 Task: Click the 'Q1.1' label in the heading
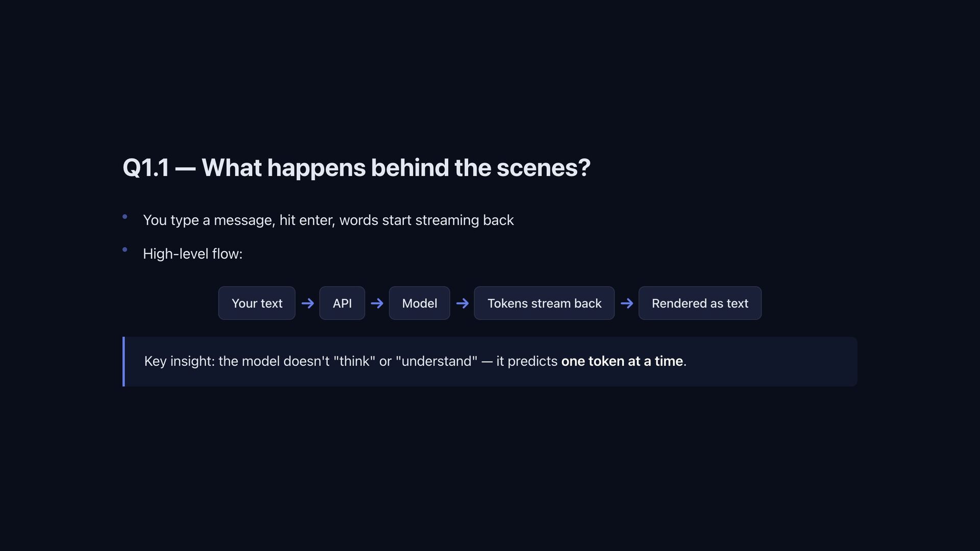click(146, 168)
